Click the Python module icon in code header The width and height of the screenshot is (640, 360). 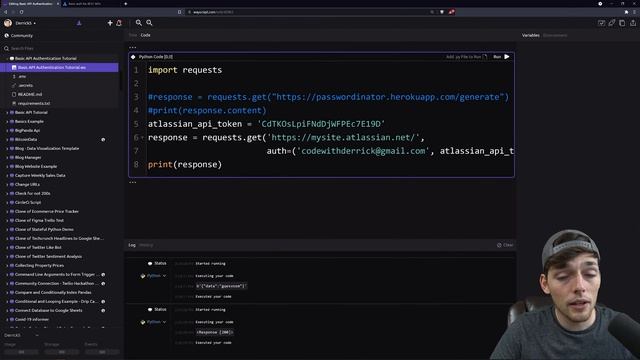(133, 57)
